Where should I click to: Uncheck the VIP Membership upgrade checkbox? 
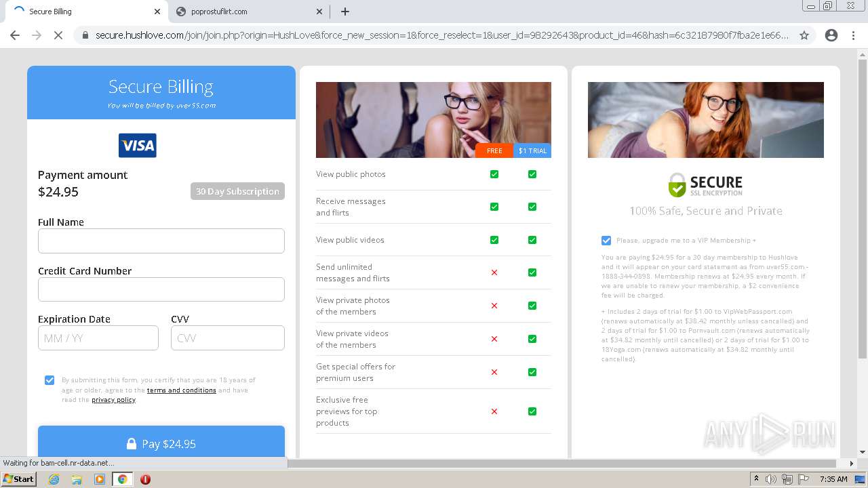click(x=606, y=241)
